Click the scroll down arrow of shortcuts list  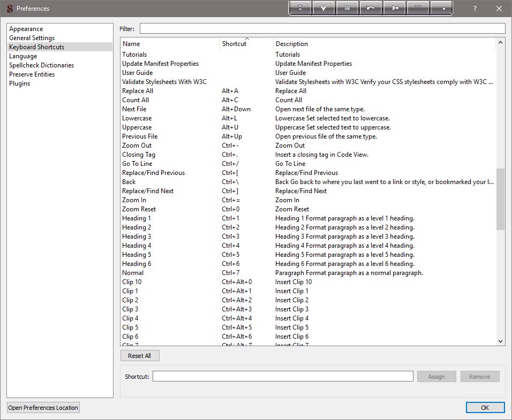[500, 341]
